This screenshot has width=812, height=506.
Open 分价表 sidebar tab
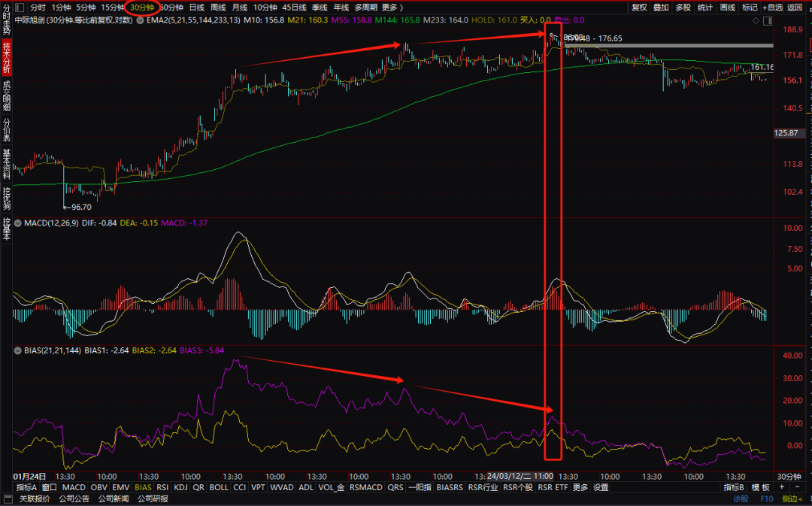pyautogui.click(x=6, y=129)
